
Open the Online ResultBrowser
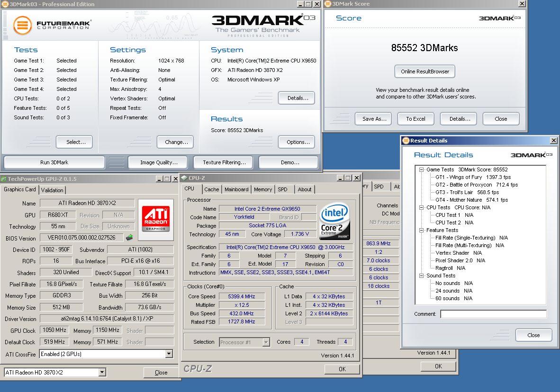425,71
